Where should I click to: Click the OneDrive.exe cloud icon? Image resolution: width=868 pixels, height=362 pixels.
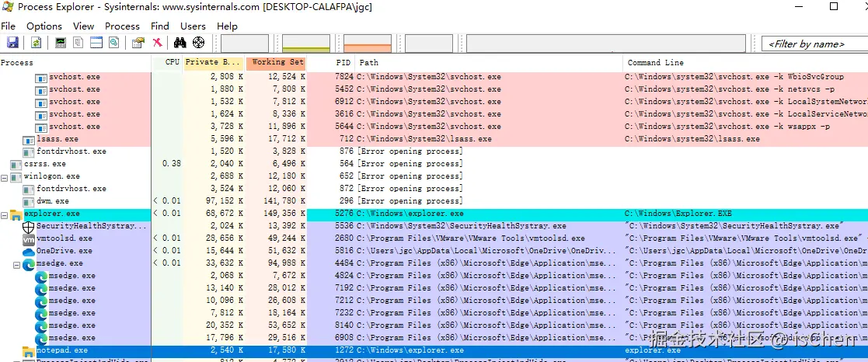[x=28, y=251]
